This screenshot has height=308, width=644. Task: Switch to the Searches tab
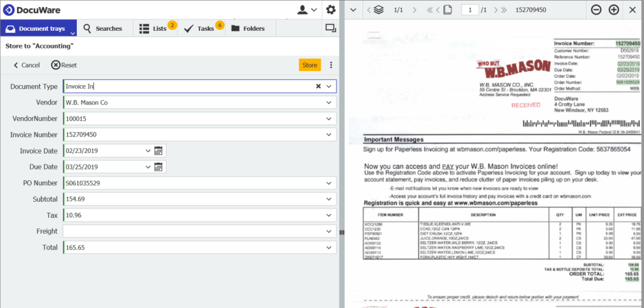tap(103, 28)
